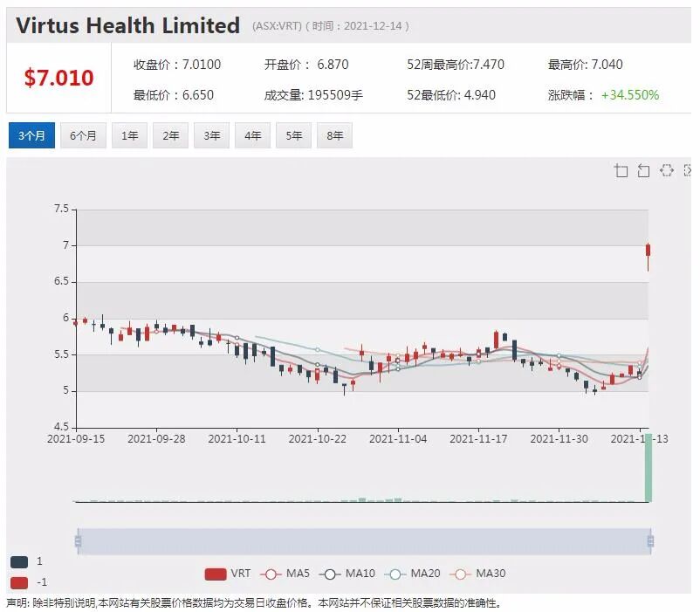Viewport: 700px width, 612px height.
Task: Click the 2021-11-17 axis date label
Action: pos(478,439)
